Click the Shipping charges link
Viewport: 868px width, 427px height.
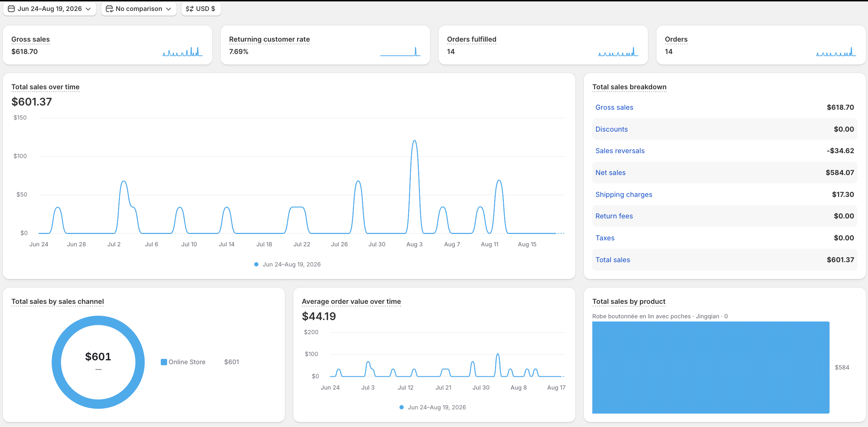coord(624,194)
